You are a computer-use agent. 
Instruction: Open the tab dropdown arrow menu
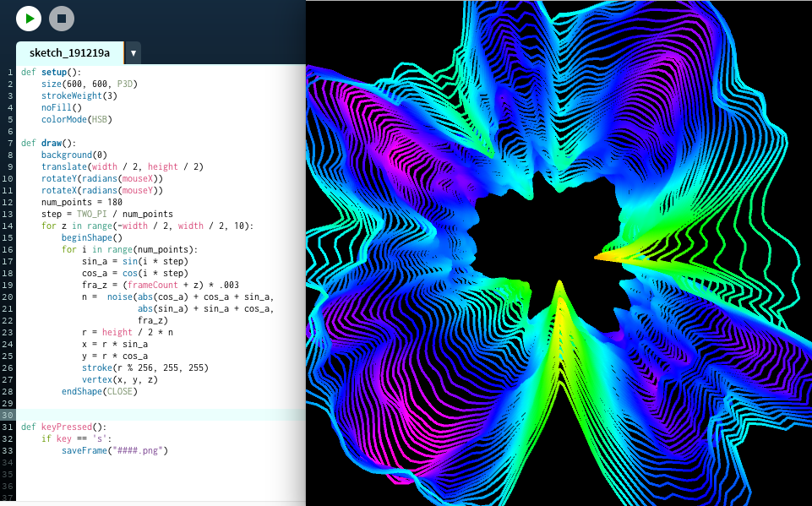pyautogui.click(x=133, y=53)
